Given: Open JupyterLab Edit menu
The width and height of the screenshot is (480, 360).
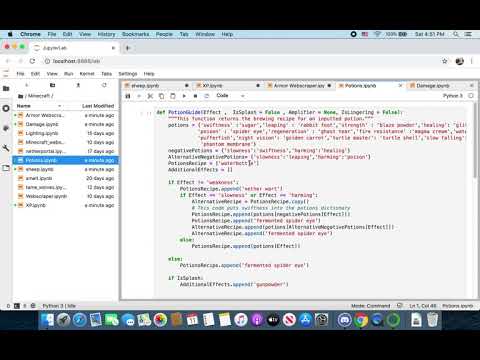Looking at the screenshot, I should (x=35, y=74).
